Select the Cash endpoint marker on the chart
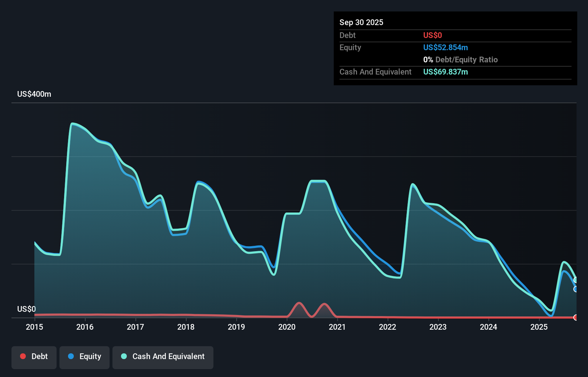 tap(575, 280)
